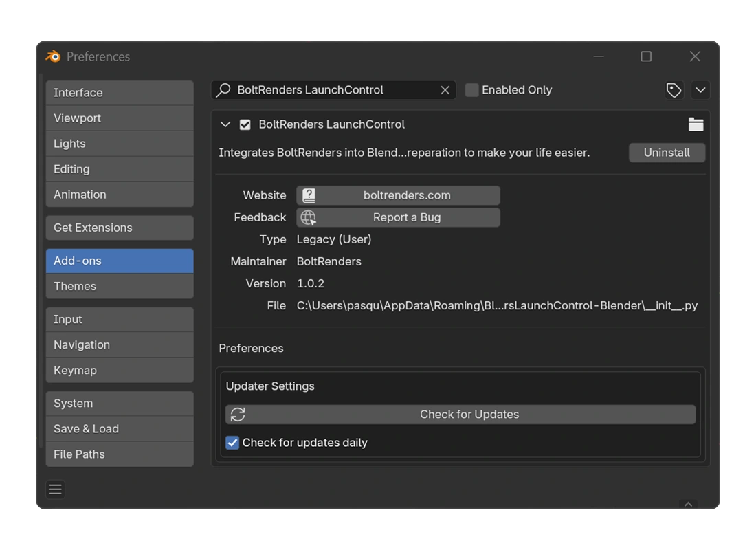Viewport: 756px width, 550px height.
Task: Go to Save & Load section
Action: point(120,429)
